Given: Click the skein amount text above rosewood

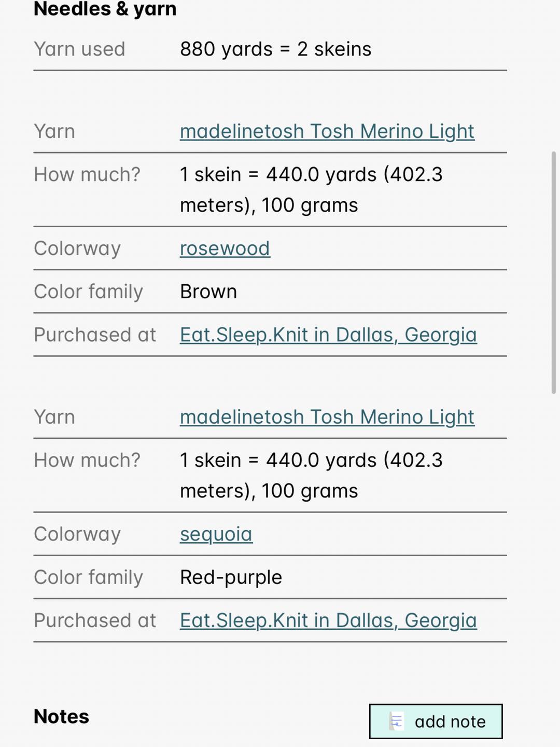Looking at the screenshot, I should point(311,190).
